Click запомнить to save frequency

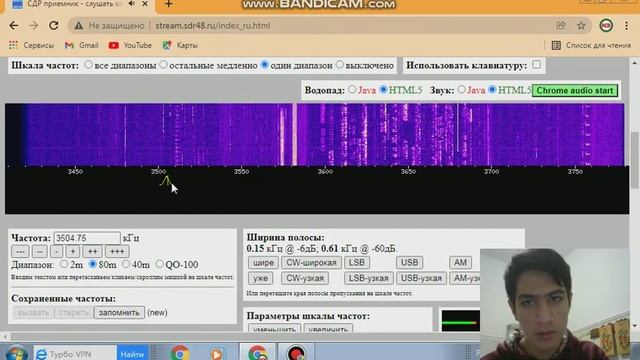pos(119,313)
